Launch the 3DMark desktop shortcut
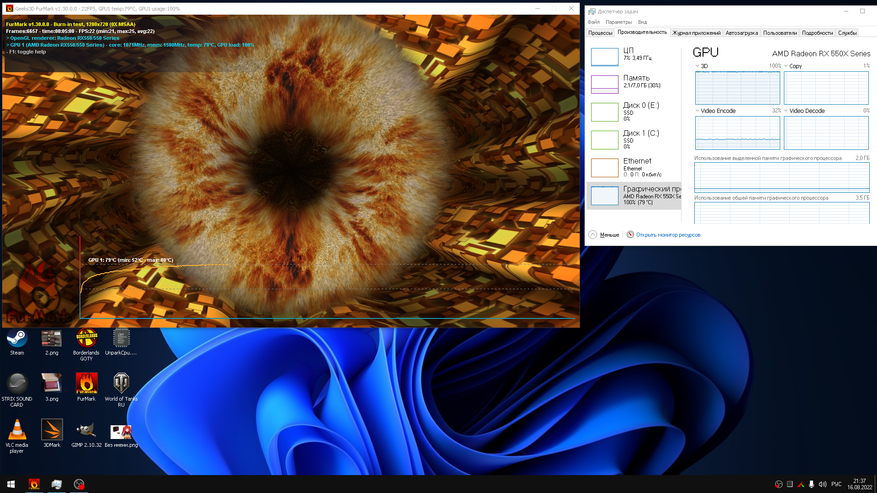 click(x=51, y=434)
